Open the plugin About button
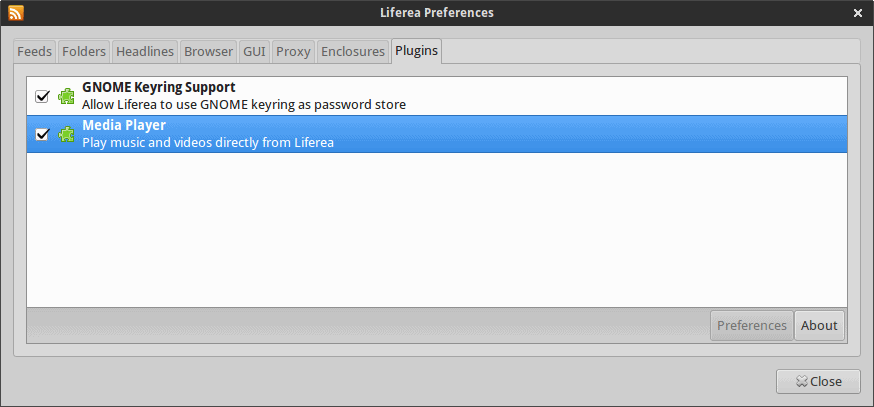This screenshot has height=407, width=874. (x=819, y=326)
